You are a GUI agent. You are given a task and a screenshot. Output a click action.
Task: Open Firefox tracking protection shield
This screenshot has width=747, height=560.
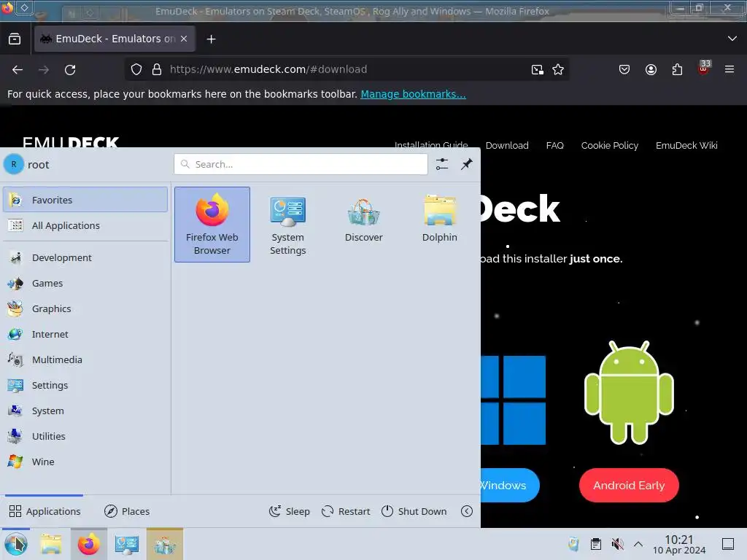[x=136, y=69]
